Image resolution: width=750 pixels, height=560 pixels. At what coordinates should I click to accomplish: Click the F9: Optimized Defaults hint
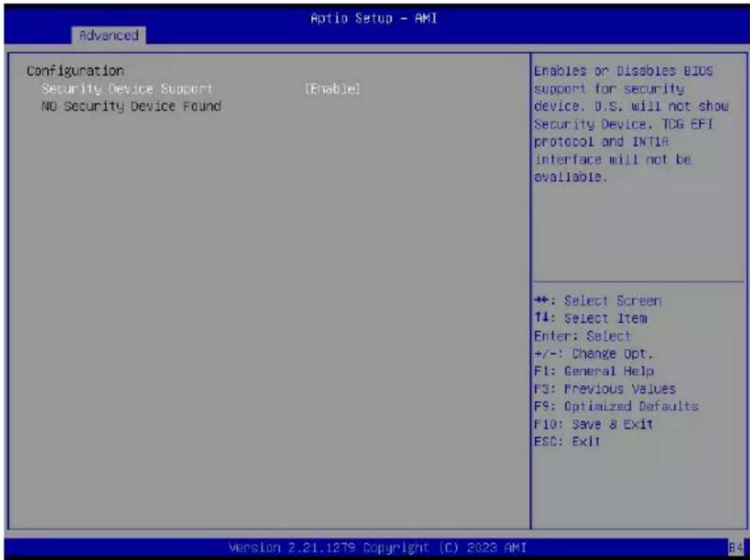(617, 406)
